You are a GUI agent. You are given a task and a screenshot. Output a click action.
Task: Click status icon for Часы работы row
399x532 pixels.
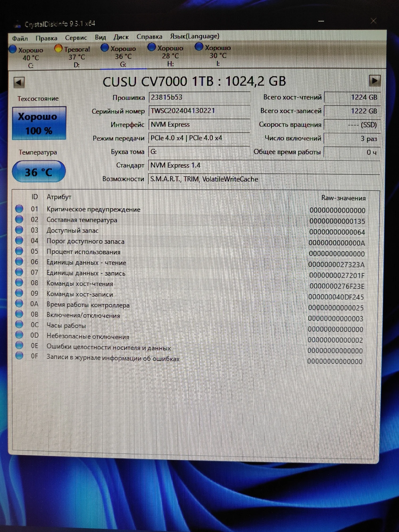(x=19, y=325)
